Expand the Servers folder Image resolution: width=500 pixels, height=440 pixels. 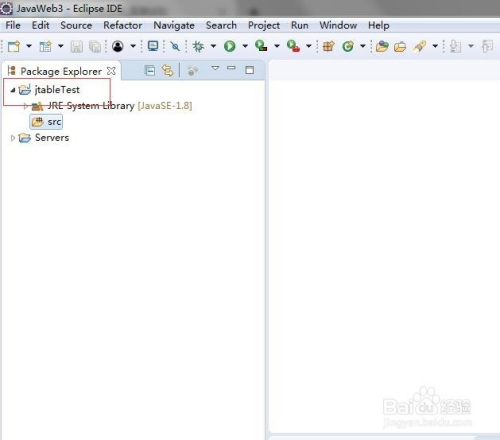(x=13, y=138)
